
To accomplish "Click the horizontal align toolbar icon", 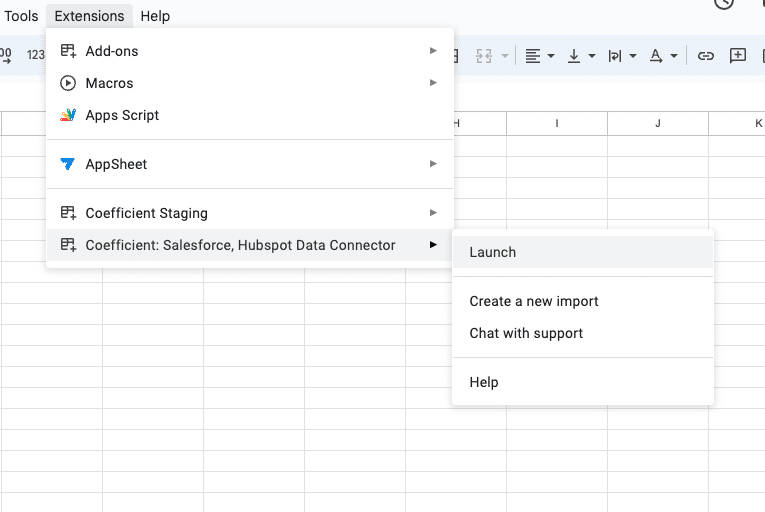I will (533, 56).
